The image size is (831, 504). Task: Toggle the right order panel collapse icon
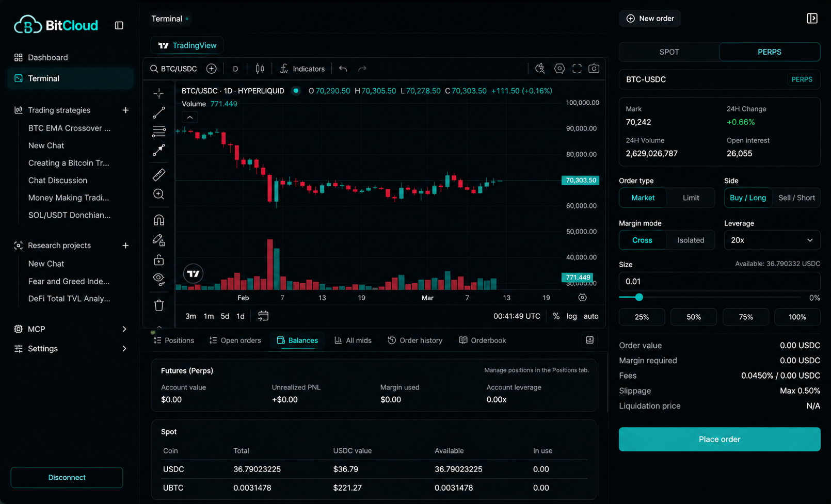pyautogui.click(x=812, y=19)
